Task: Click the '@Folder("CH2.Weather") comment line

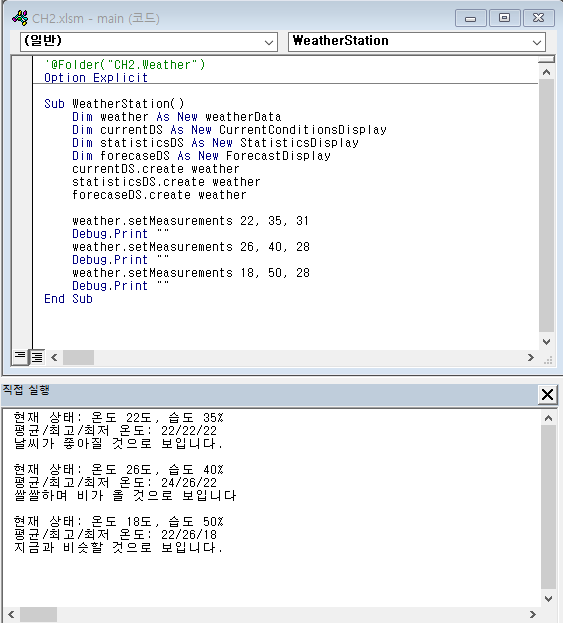Action: click(125, 65)
